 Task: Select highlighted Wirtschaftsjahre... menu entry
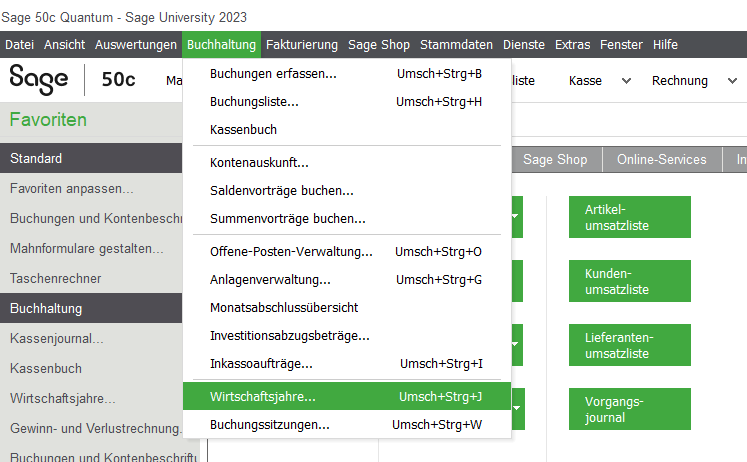[347, 396]
